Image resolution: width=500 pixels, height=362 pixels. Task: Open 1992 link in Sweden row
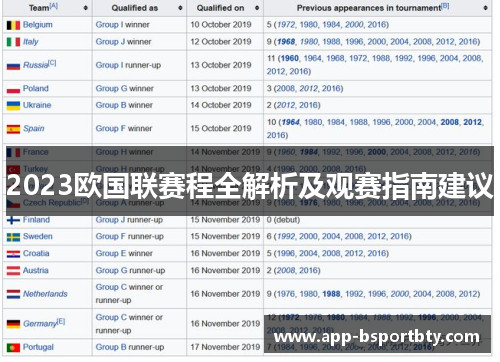(286, 237)
